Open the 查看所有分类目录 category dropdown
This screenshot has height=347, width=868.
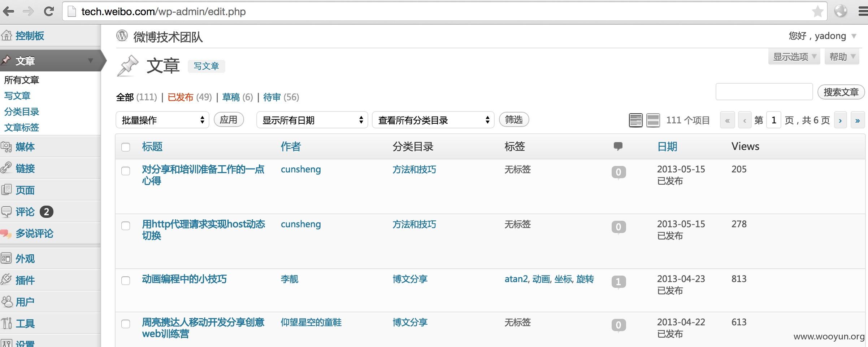433,120
